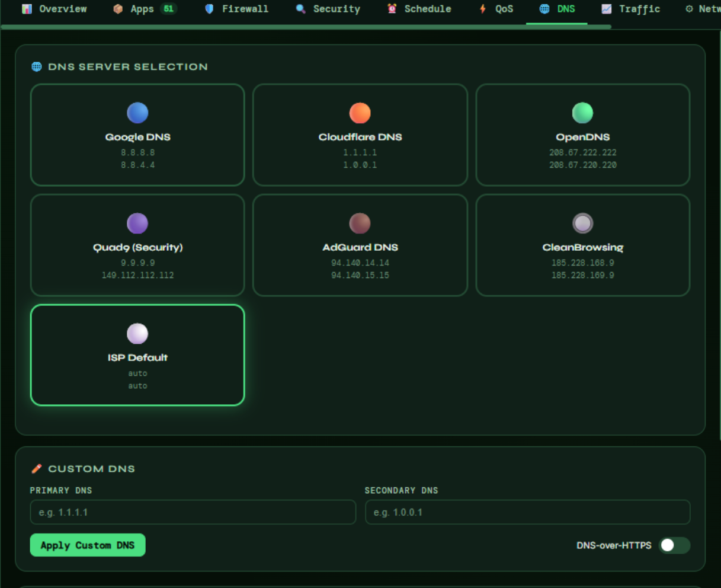Open the Traffic tab

(630, 9)
